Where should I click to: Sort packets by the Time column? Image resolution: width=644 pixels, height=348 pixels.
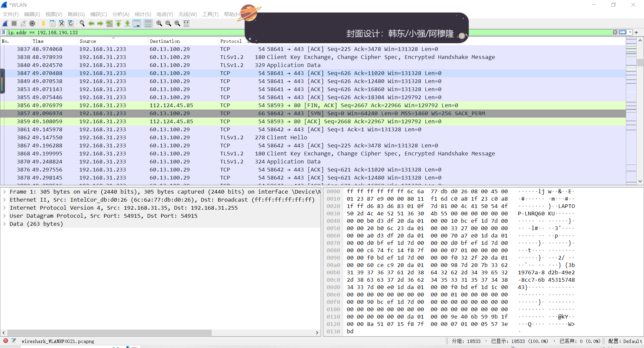click(x=54, y=41)
